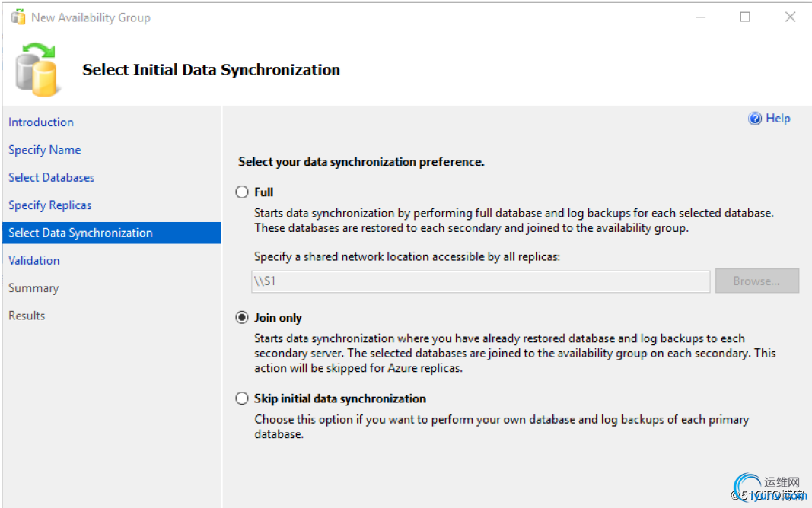
Task: Navigate to Specify Replicas step
Action: point(49,205)
